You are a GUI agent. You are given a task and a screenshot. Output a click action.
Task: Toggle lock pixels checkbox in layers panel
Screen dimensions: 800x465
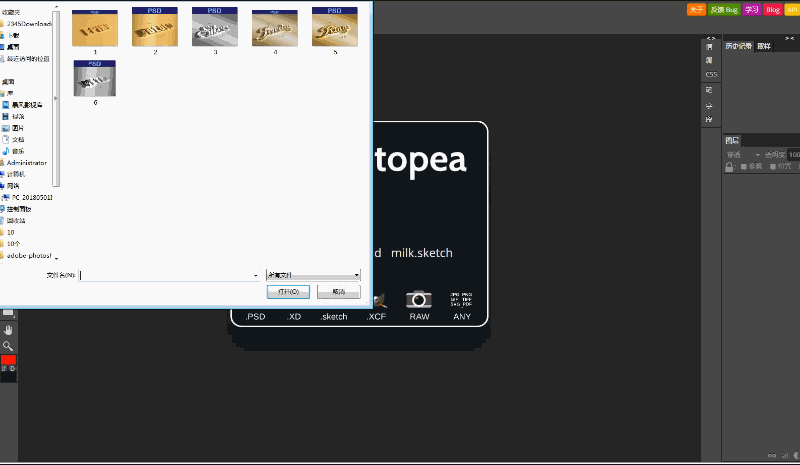coord(744,167)
